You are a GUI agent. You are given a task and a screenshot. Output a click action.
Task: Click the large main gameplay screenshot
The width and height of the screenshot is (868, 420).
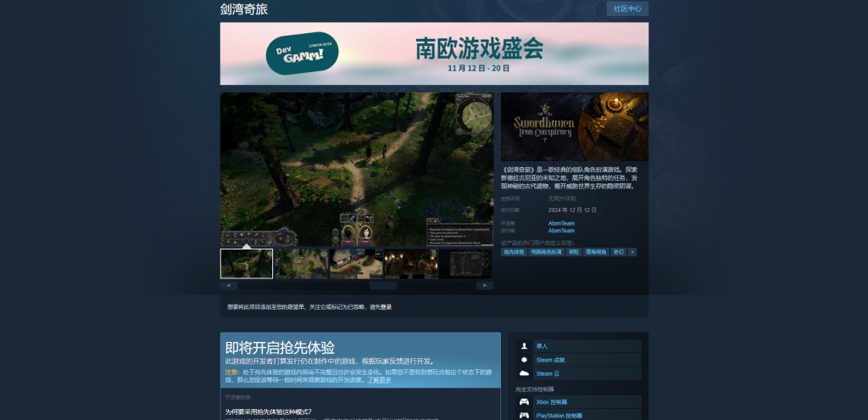click(x=357, y=169)
